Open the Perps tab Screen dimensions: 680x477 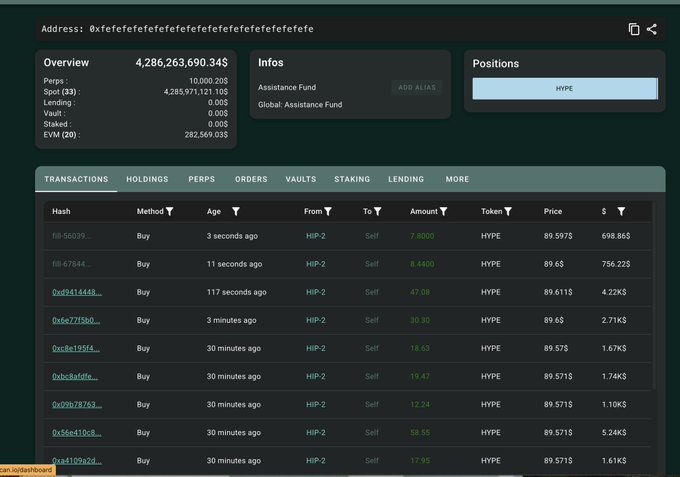coord(202,179)
